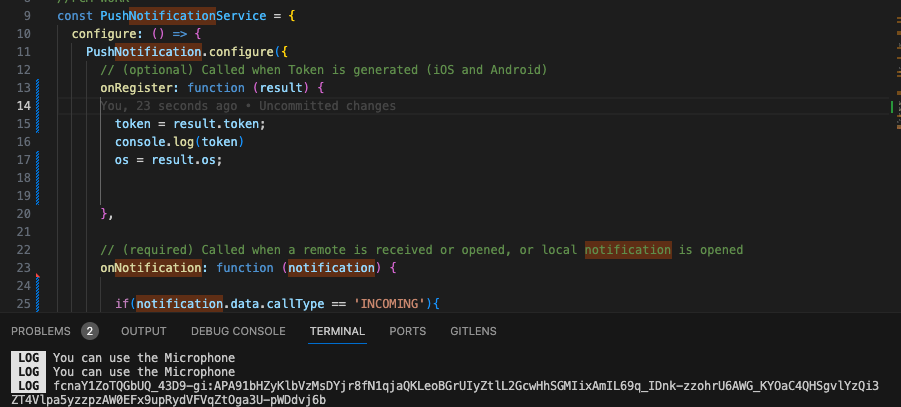Click first 'You can use the Microphone' log

click(x=144, y=357)
